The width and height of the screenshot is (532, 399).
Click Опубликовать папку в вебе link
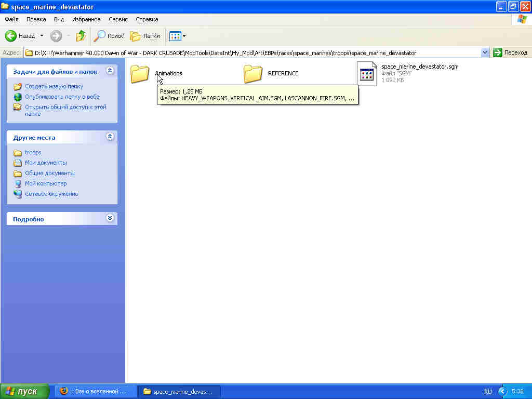(x=62, y=97)
